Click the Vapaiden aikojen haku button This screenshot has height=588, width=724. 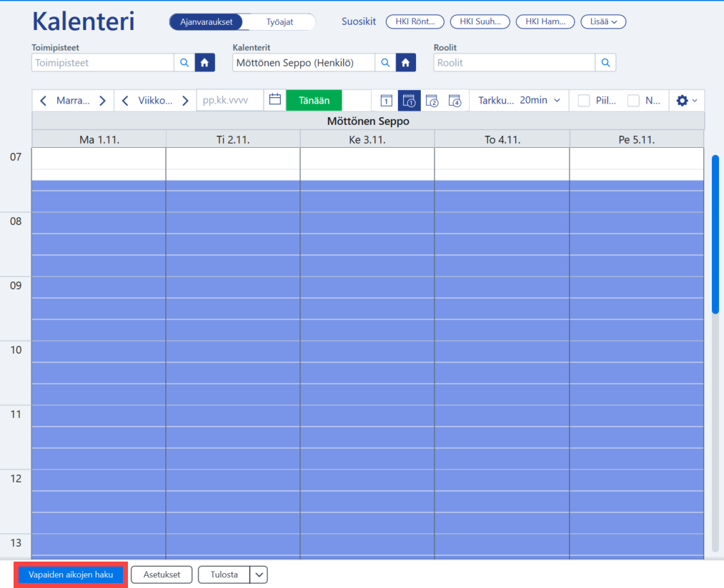71,574
